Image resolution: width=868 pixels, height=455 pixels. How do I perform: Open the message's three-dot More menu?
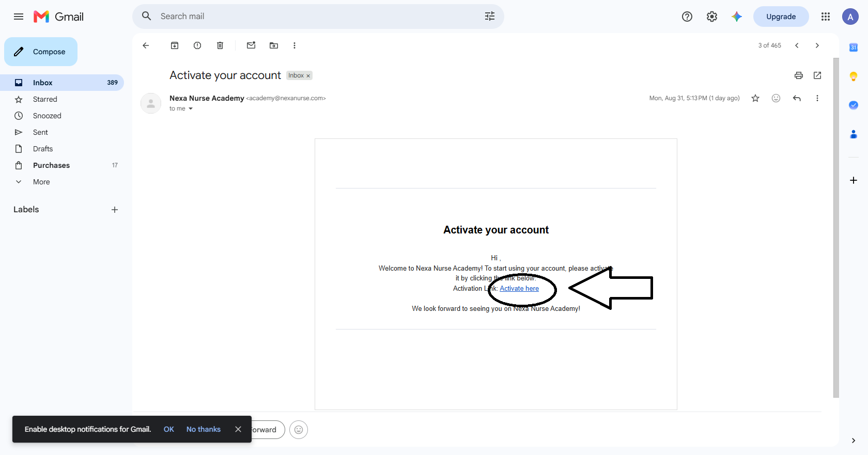(817, 98)
